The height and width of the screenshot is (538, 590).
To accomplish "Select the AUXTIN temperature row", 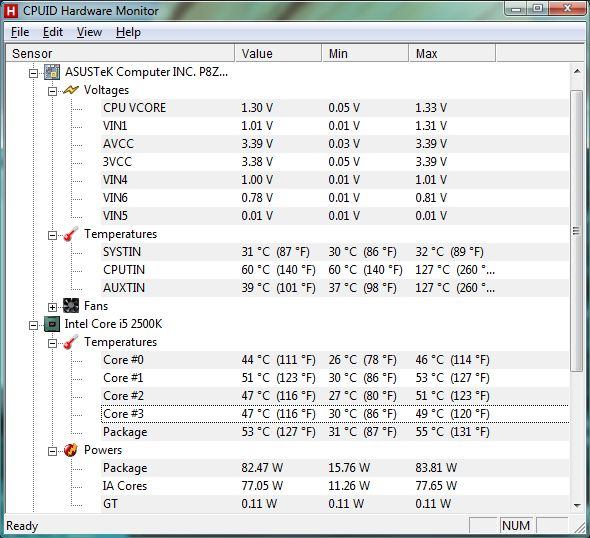I will click(x=335, y=288).
